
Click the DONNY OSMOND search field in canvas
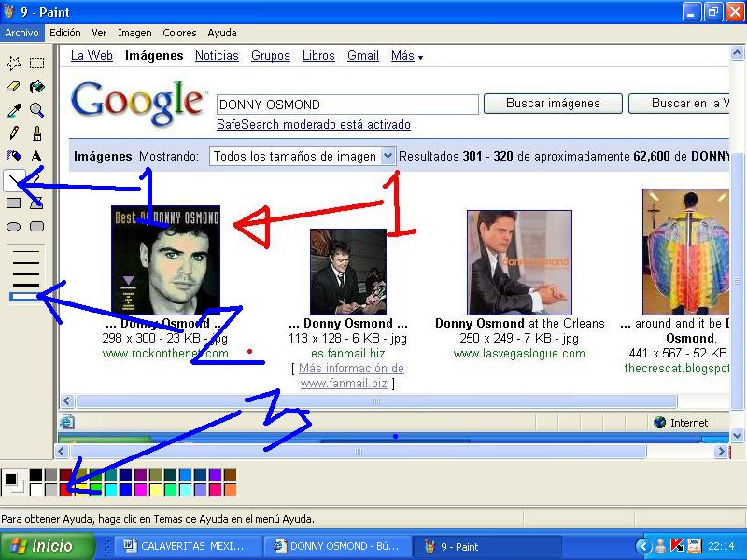[347, 105]
